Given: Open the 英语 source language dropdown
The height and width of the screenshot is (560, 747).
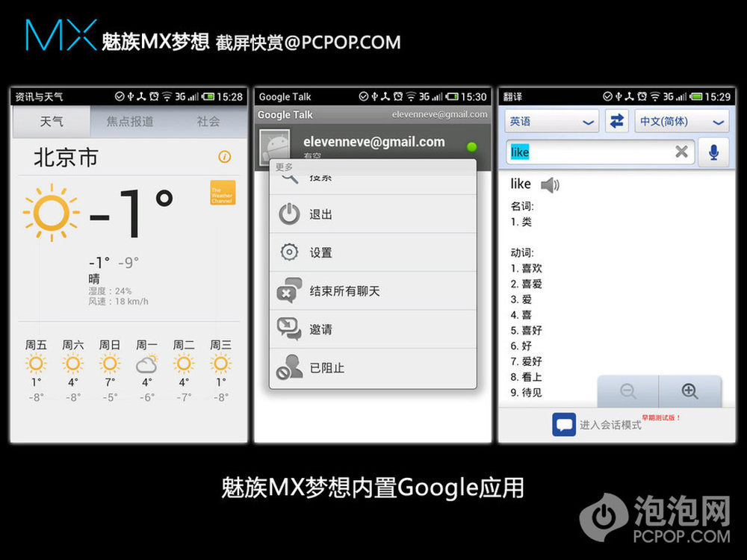Looking at the screenshot, I should point(552,122).
